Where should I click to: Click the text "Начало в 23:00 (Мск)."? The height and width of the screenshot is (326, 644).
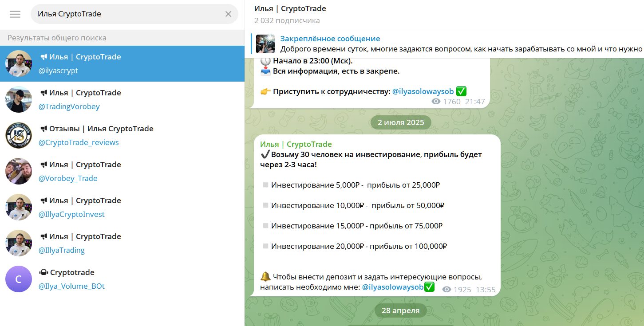[313, 62]
